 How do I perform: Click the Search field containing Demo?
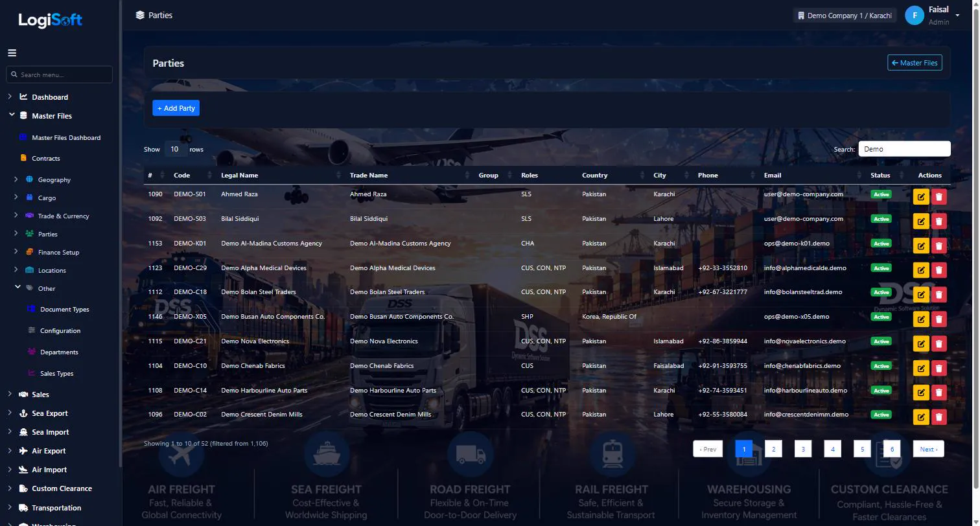coord(904,149)
